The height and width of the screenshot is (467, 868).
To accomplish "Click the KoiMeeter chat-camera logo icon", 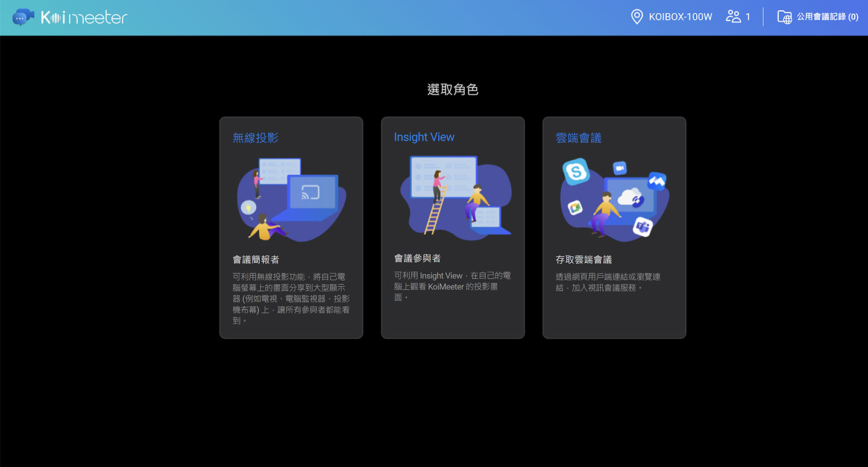I will coord(23,17).
